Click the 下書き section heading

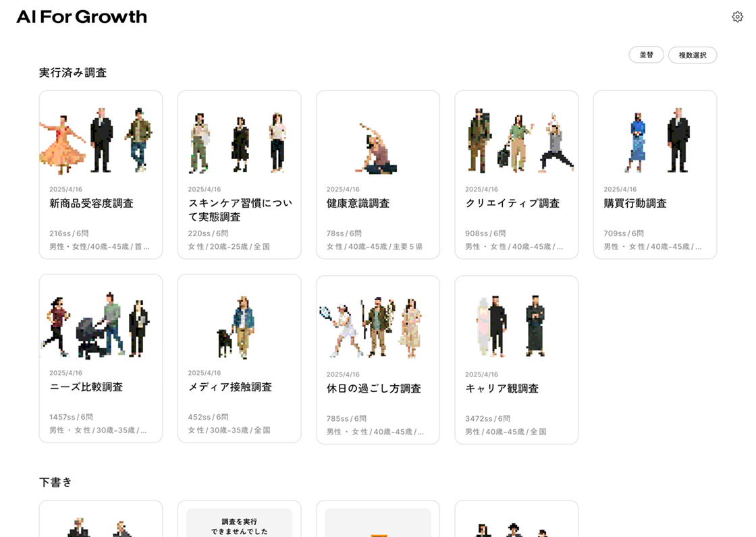coord(55,482)
